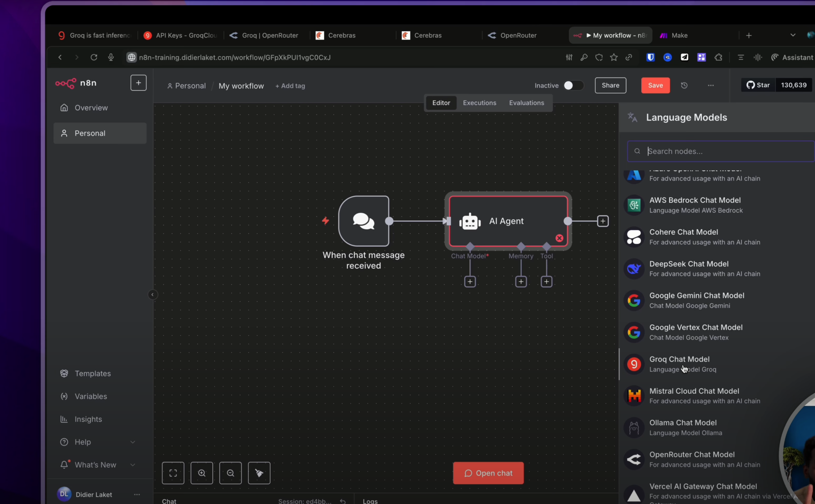Click the reset chat session icon

click(343, 501)
